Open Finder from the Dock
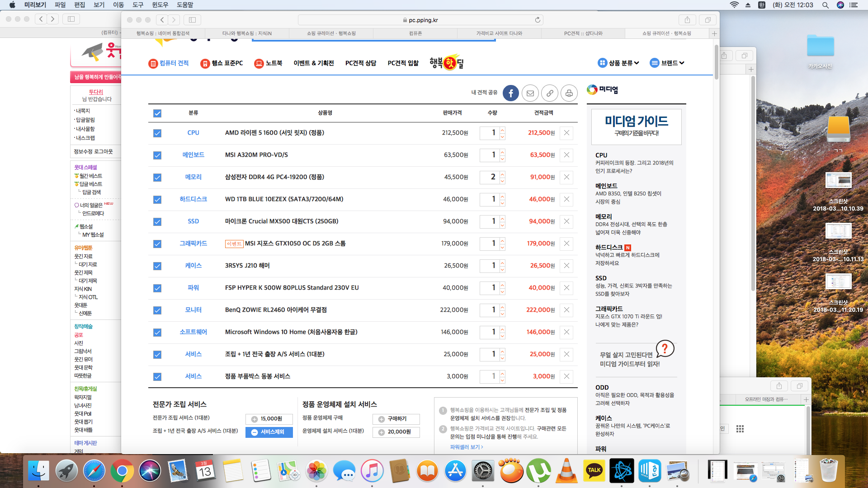 (38, 471)
